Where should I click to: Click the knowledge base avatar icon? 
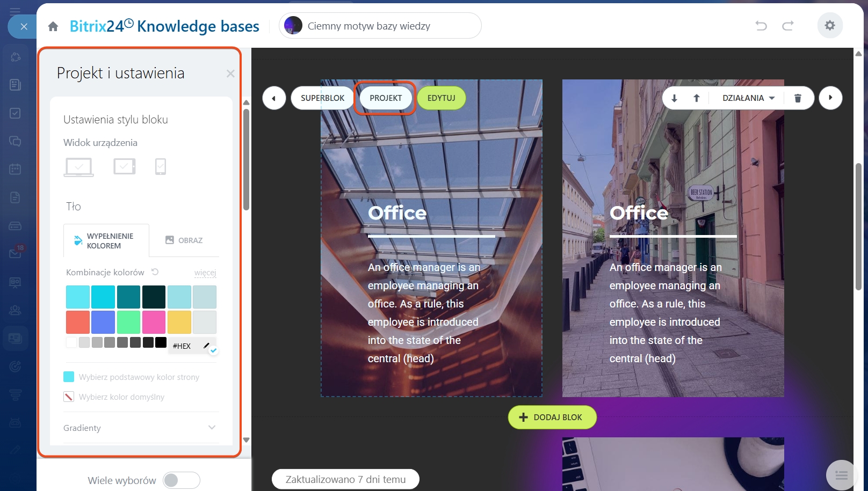click(293, 26)
